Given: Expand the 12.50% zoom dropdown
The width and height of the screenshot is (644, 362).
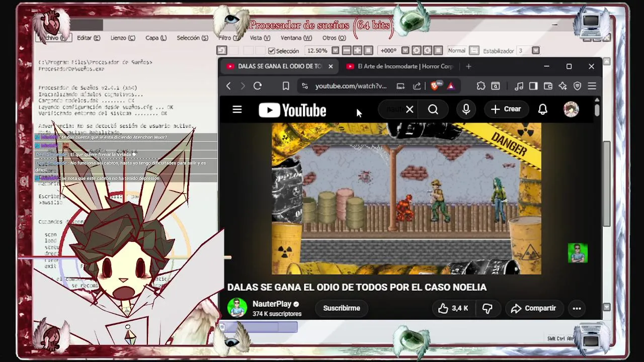Looking at the screenshot, I should click(335, 51).
